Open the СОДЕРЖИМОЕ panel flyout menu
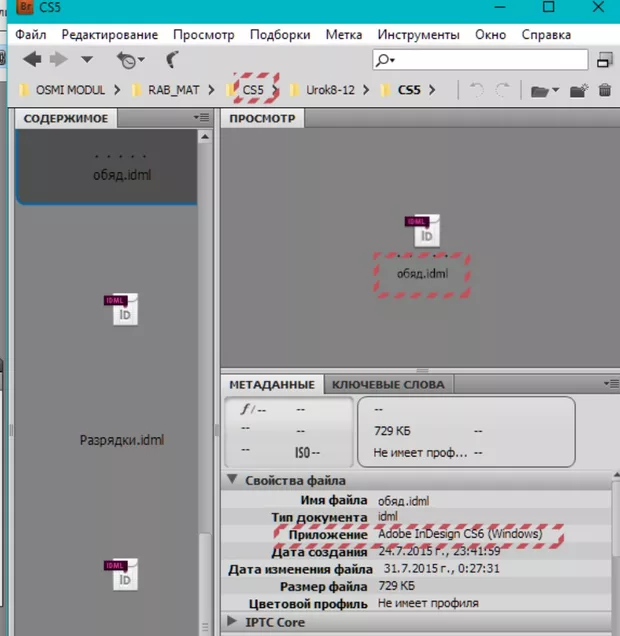 (x=202, y=118)
